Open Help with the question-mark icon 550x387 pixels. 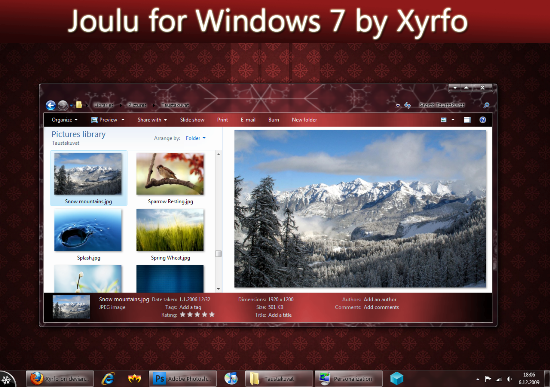pos(483,120)
